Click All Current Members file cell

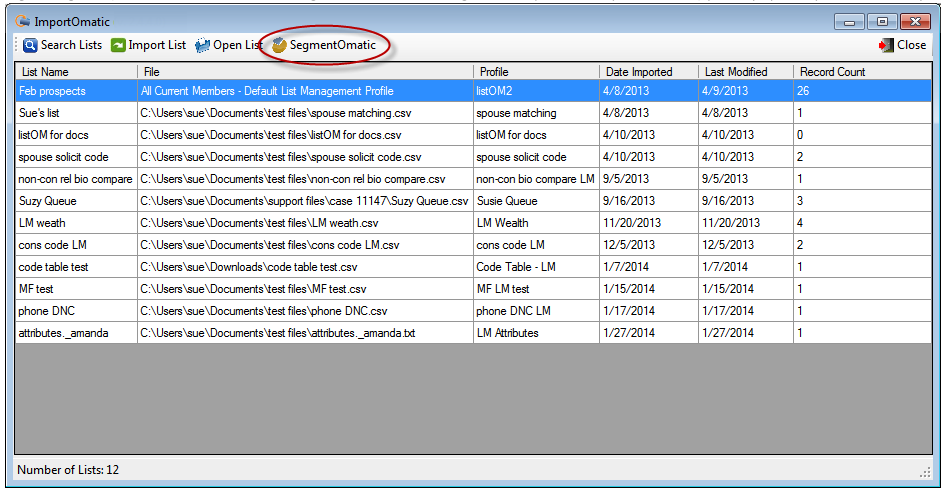306,91
